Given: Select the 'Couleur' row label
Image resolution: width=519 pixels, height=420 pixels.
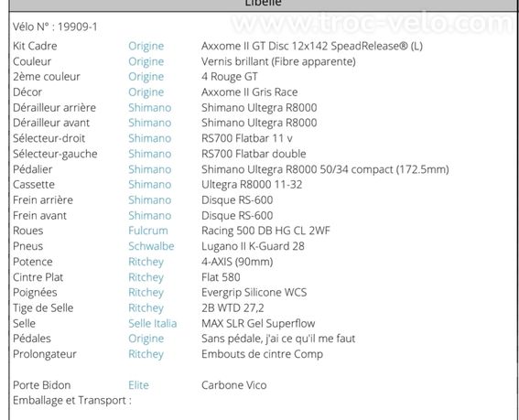Looking at the screenshot, I should [x=32, y=61].
